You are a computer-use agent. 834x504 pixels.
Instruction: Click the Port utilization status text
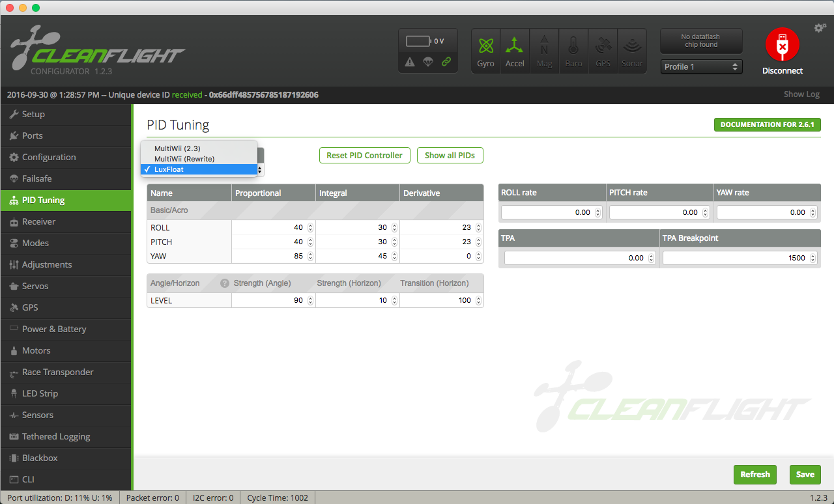pyautogui.click(x=60, y=498)
